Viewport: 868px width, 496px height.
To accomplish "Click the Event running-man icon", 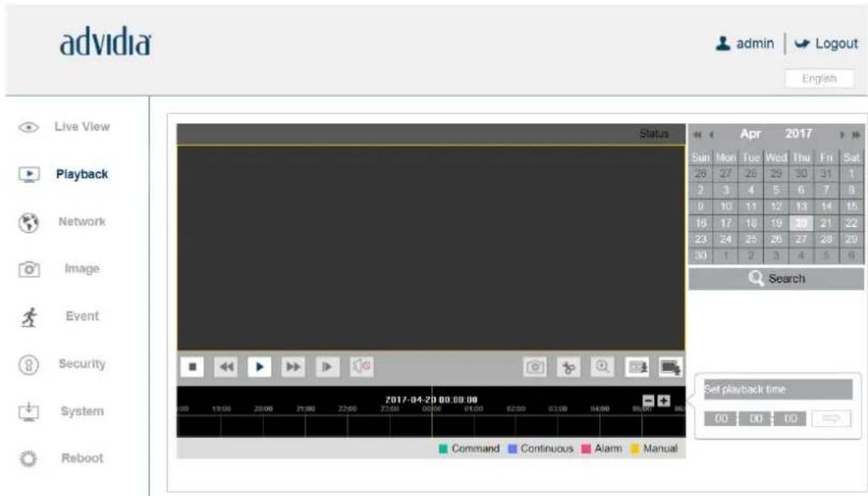I will 29,317.
